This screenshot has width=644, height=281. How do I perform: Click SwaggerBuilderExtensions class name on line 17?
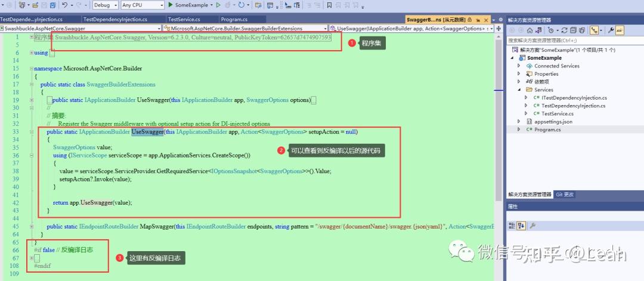121,84
